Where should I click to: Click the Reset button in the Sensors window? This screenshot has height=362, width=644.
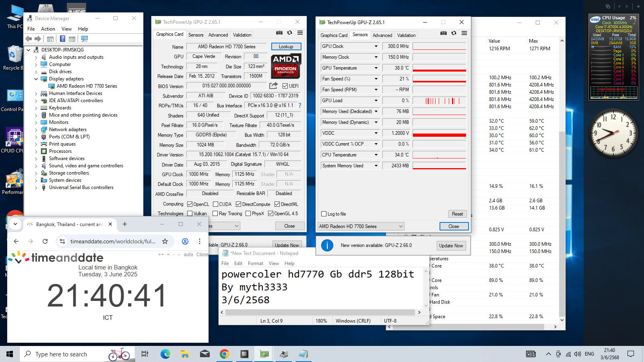458,214
